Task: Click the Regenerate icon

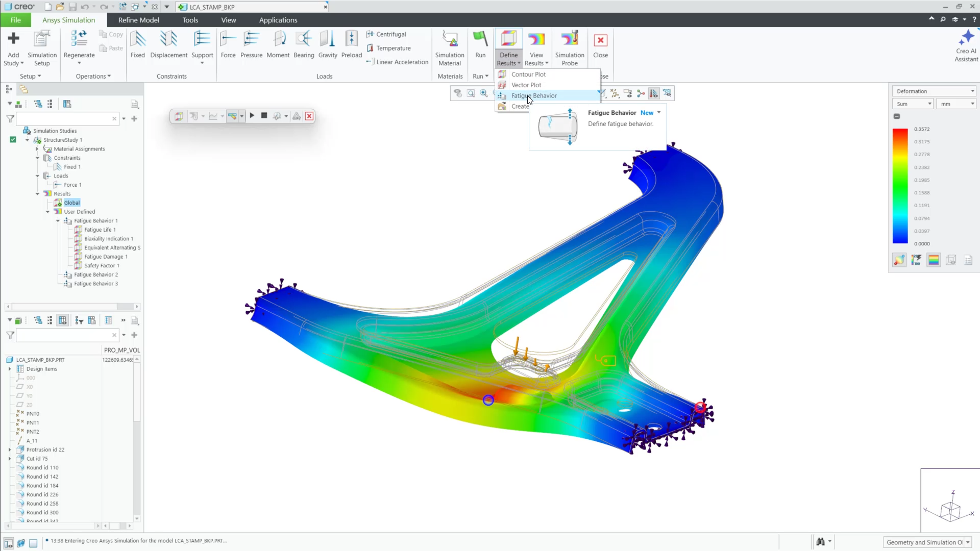Action: click(79, 39)
